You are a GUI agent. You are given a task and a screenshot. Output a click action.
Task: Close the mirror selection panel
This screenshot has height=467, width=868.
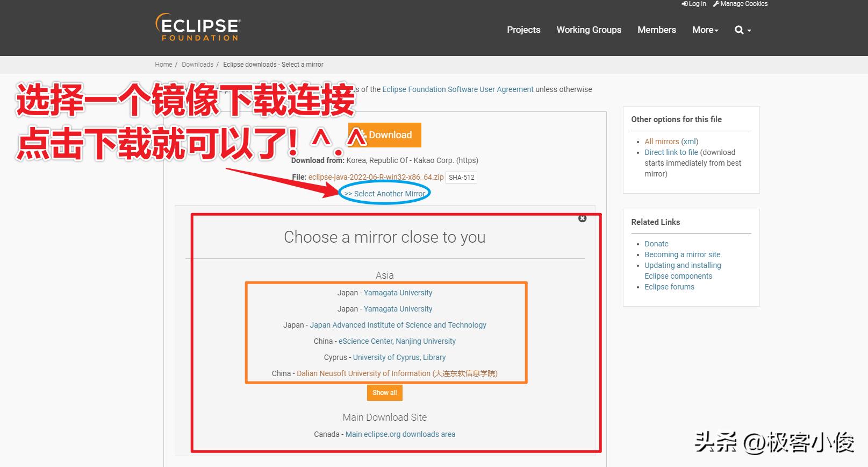click(582, 218)
